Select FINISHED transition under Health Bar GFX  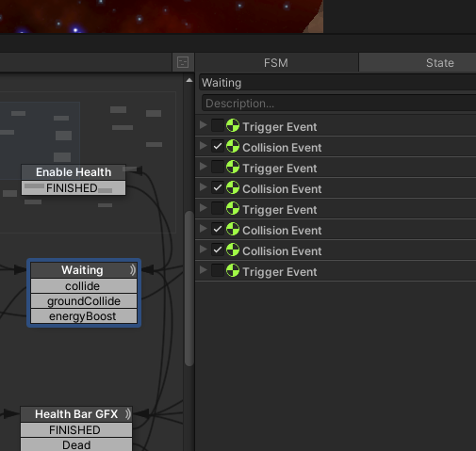[76, 430]
